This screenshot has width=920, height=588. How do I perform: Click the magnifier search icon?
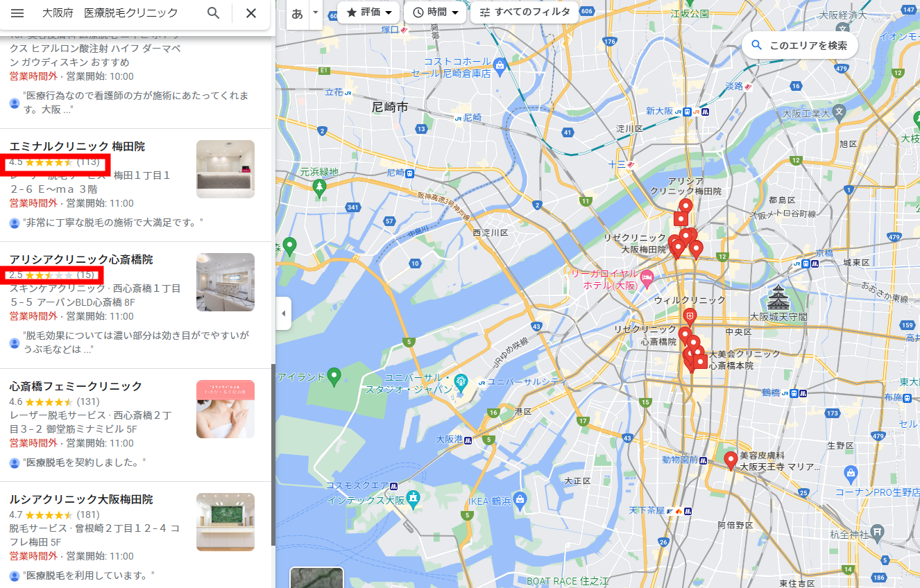pos(214,13)
